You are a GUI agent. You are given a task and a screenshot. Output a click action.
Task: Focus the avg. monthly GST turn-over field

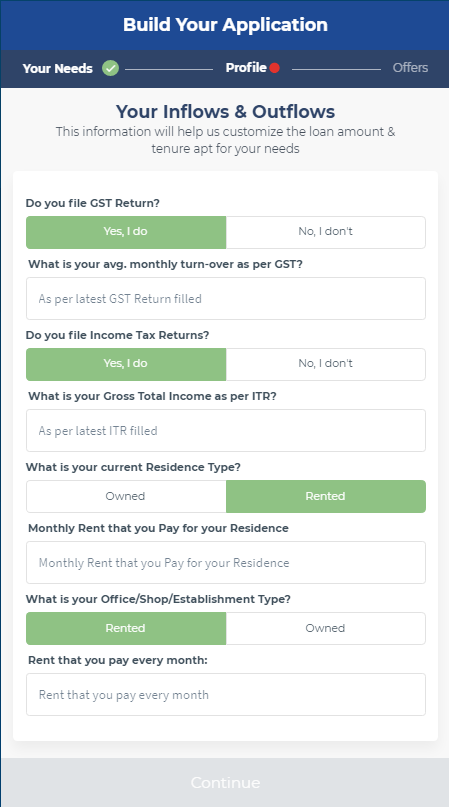pyautogui.click(x=226, y=299)
